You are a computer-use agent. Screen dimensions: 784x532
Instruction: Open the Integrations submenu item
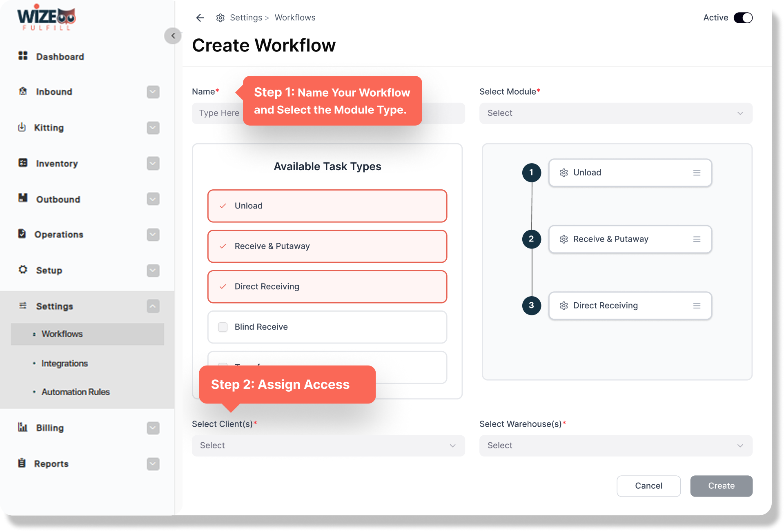click(x=65, y=364)
